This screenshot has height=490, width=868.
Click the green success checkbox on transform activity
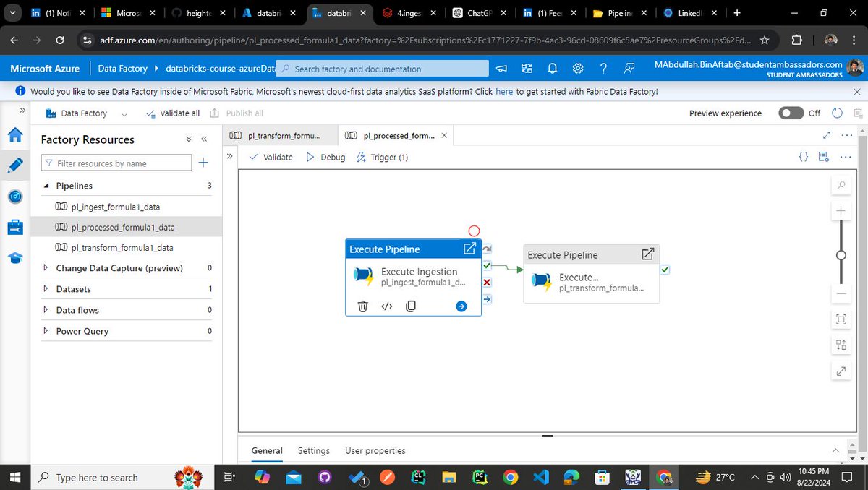click(x=665, y=270)
